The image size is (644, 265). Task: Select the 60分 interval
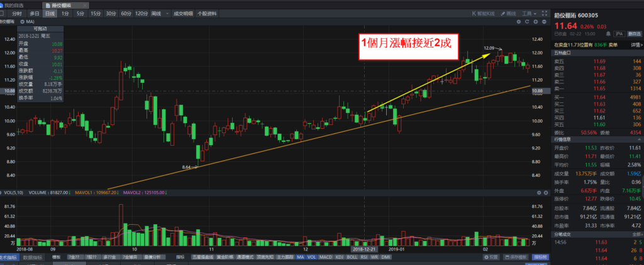point(126,14)
